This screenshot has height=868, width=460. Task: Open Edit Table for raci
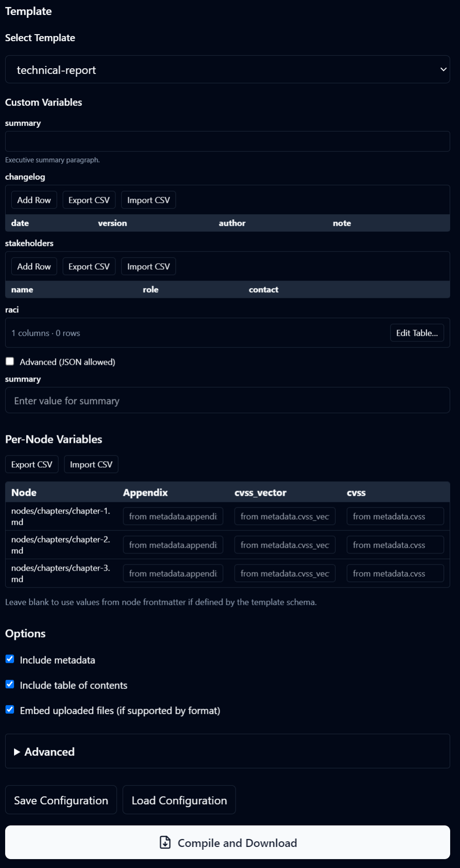tap(417, 333)
